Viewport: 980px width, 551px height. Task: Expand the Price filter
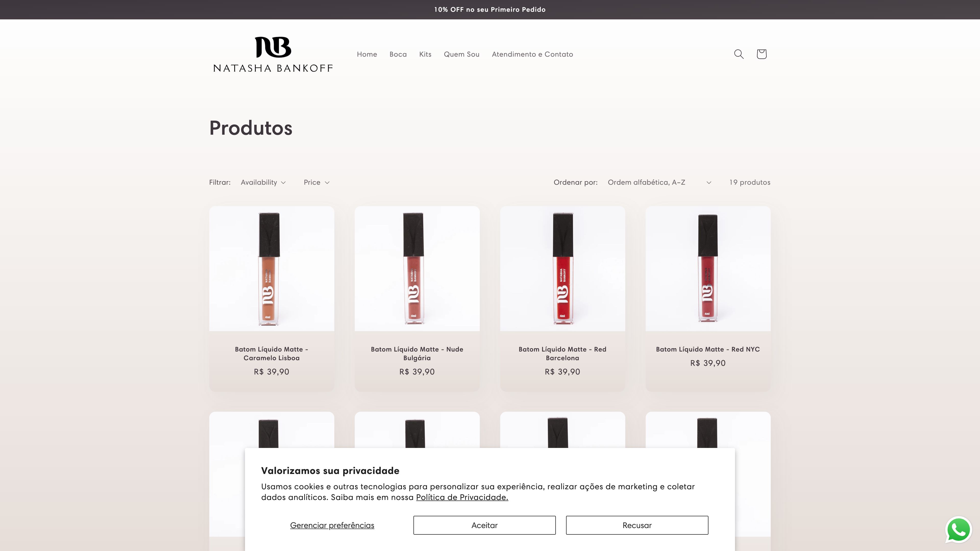(316, 182)
